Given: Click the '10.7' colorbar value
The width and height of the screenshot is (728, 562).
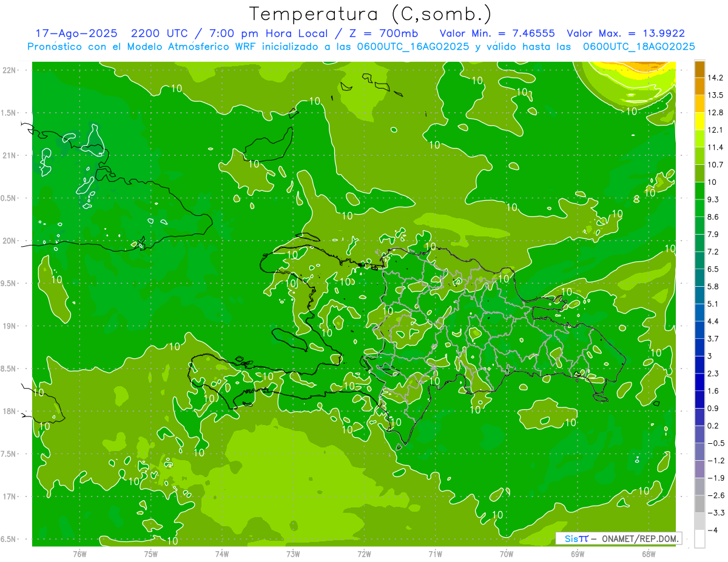Looking at the screenshot, I should [x=716, y=164].
